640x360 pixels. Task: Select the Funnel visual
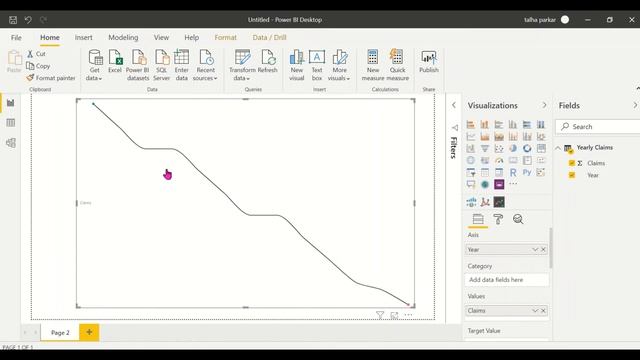pyautogui.click(x=484, y=149)
